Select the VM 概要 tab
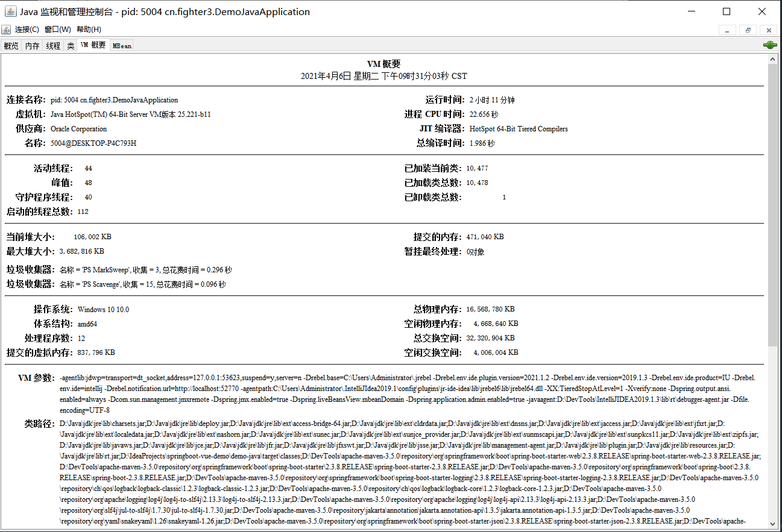Screen dimensions: 782x532 point(93,45)
